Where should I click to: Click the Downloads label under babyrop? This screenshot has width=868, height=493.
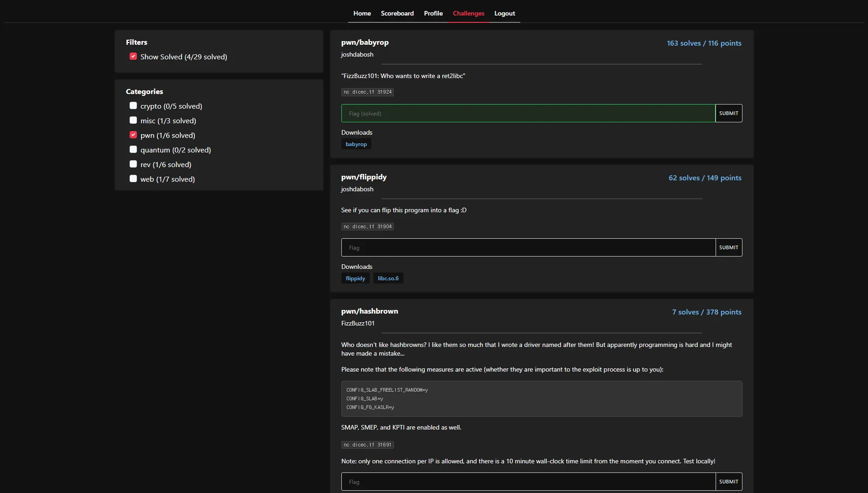(x=356, y=132)
